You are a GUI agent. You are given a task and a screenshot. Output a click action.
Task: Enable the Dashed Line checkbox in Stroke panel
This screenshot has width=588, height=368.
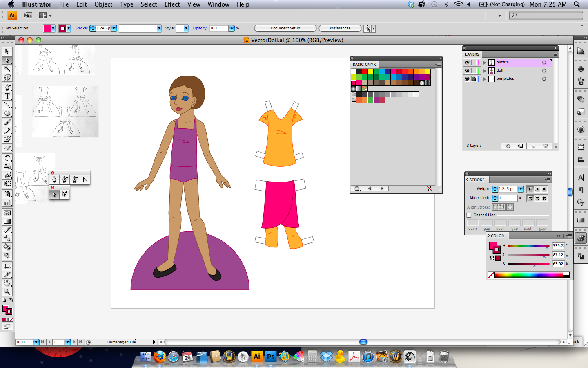(469, 215)
